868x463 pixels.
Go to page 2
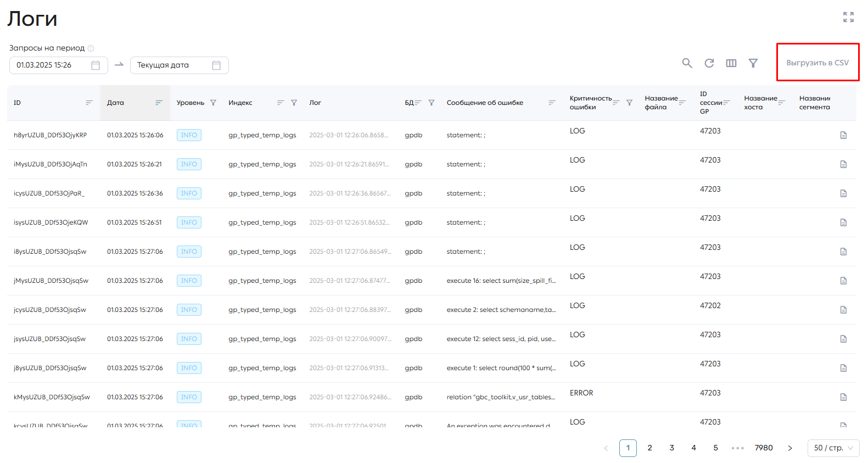[650, 448]
